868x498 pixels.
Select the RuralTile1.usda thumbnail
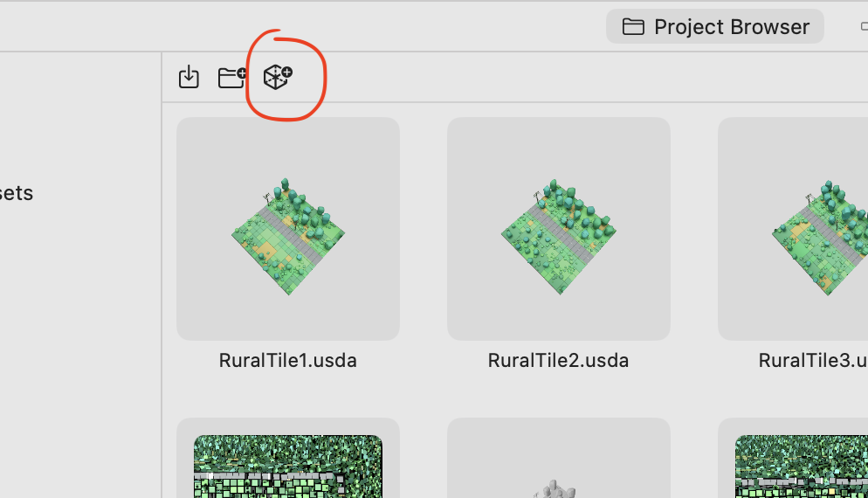click(288, 229)
